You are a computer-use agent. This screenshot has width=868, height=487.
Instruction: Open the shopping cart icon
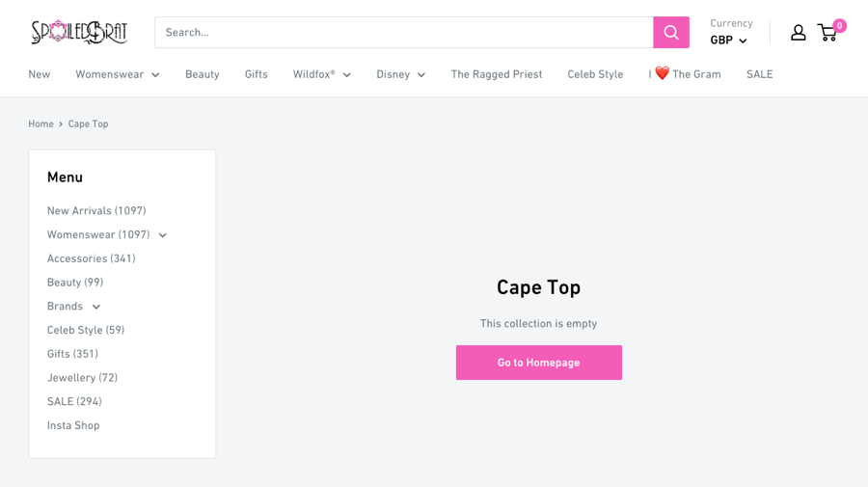(827, 33)
